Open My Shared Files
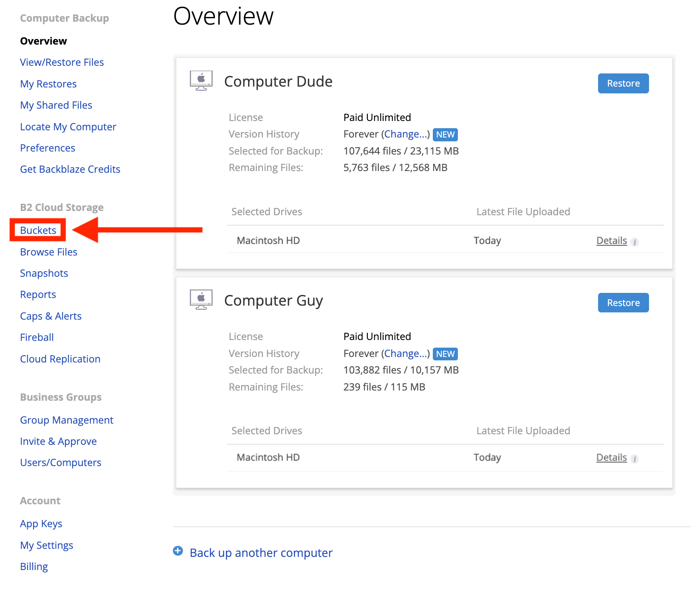Viewport: 700px width, 590px height. pos(56,105)
